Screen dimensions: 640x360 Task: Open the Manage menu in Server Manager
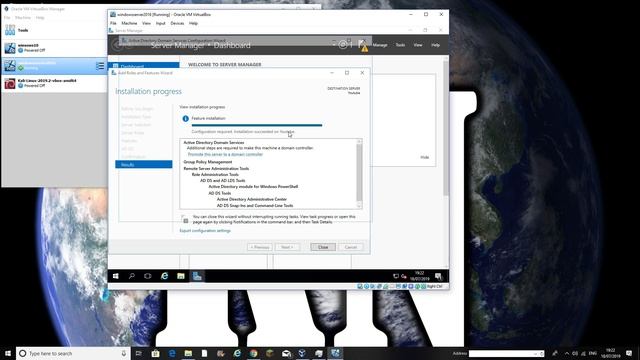coord(380,45)
